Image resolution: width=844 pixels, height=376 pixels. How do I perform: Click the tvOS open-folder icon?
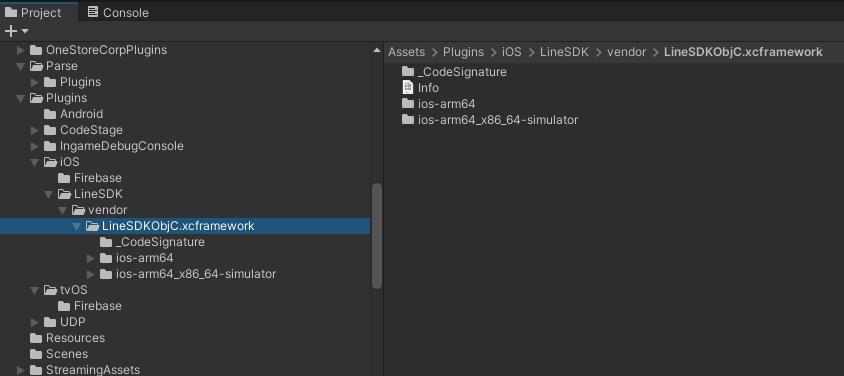(50, 290)
